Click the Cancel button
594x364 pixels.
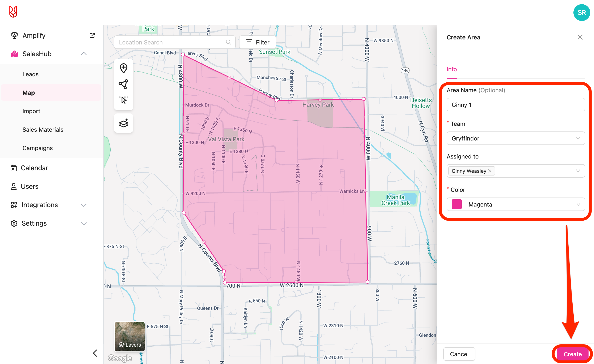point(459,354)
